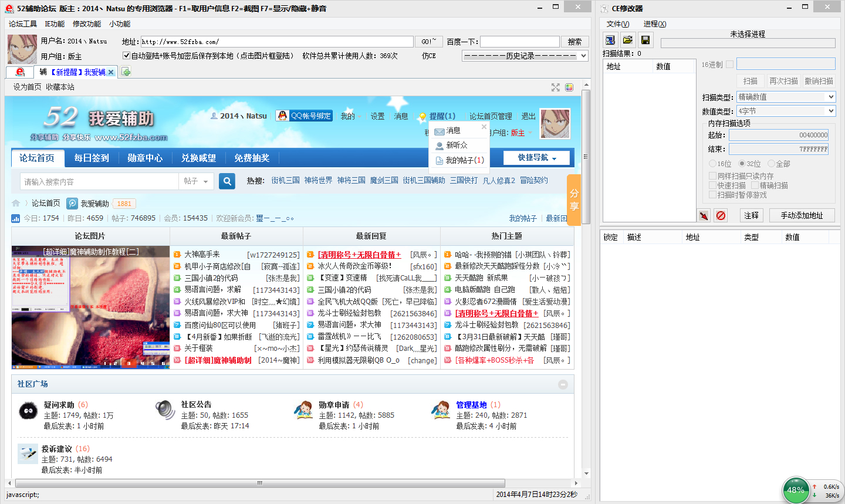Click the QQ penguin account-binding icon

(282, 116)
